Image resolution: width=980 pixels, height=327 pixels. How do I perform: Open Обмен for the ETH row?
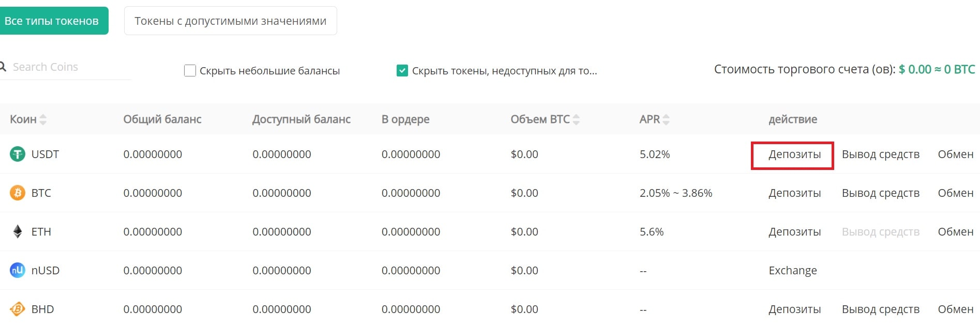coord(955,231)
